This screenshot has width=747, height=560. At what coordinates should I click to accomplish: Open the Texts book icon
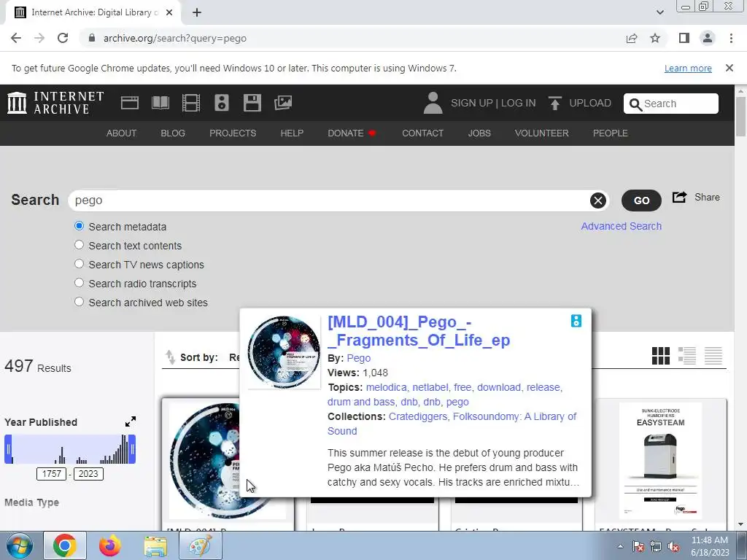pos(160,103)
